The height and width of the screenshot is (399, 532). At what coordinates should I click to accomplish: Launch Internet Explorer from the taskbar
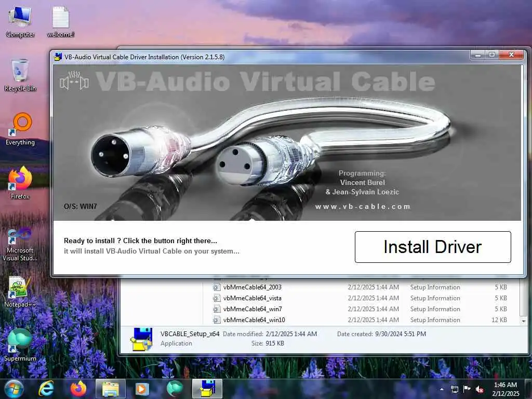46,389
